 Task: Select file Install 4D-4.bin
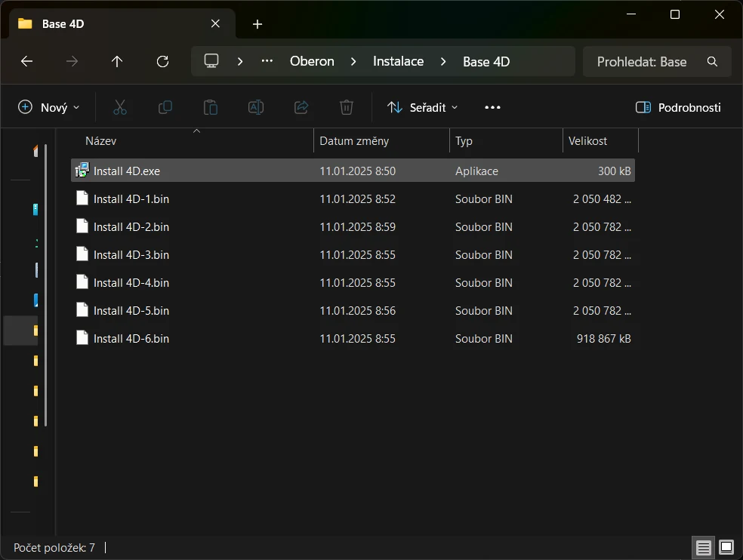pos(353,282)
